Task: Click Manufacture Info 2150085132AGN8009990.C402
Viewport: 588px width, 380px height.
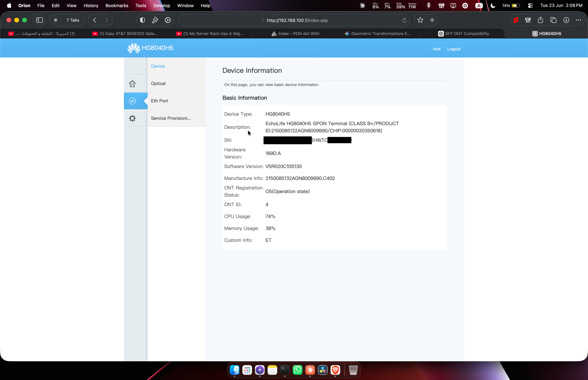Action: 300,178
